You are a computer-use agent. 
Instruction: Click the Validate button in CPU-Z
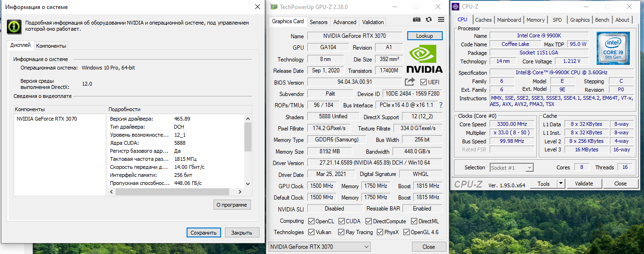coord(584,184)
